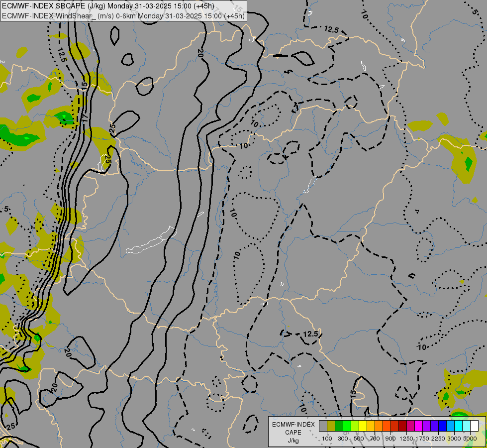Screen dimensions: 487x448
Task: Click the 300 value on the legend scale
Action: click(x=343, y=439)
